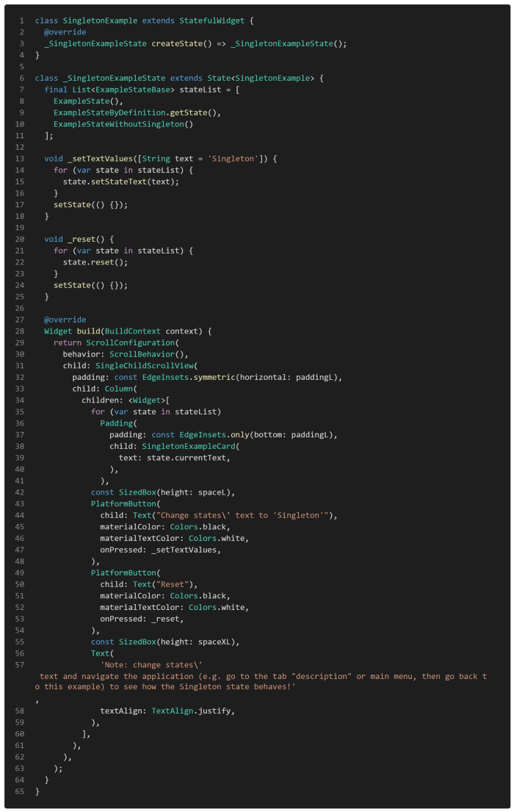Click 'Colors.black' on line 45
The height and width of the screenshot is (812, 514).
(198, 527)
